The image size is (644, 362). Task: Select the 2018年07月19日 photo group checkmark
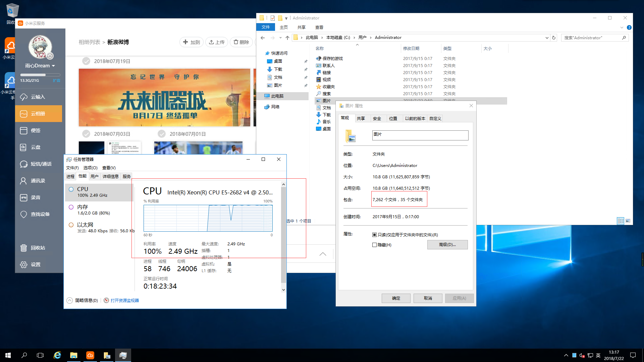pos(86,61)
